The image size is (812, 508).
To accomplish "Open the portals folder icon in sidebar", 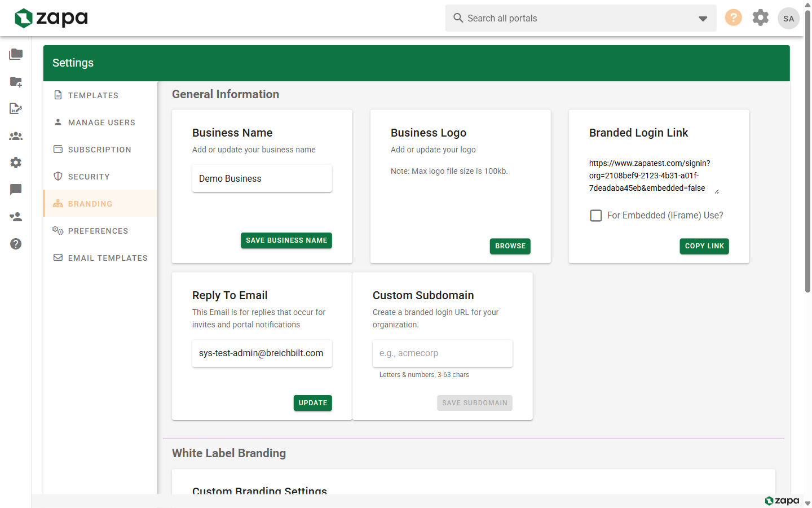I will tap(16, 54).
